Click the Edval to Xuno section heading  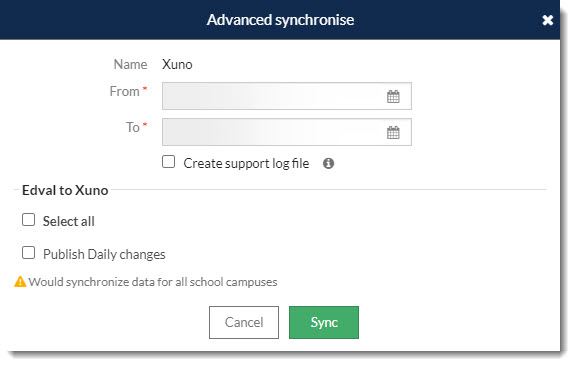(65, 190)
